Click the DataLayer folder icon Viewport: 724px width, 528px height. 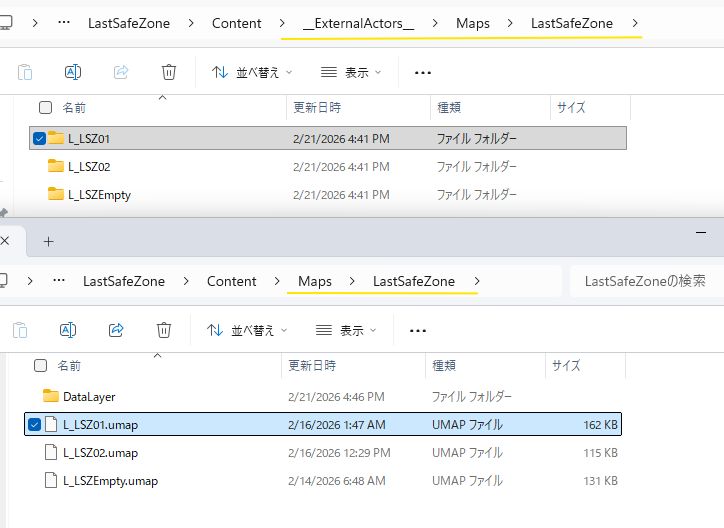[x=51, y=396]
